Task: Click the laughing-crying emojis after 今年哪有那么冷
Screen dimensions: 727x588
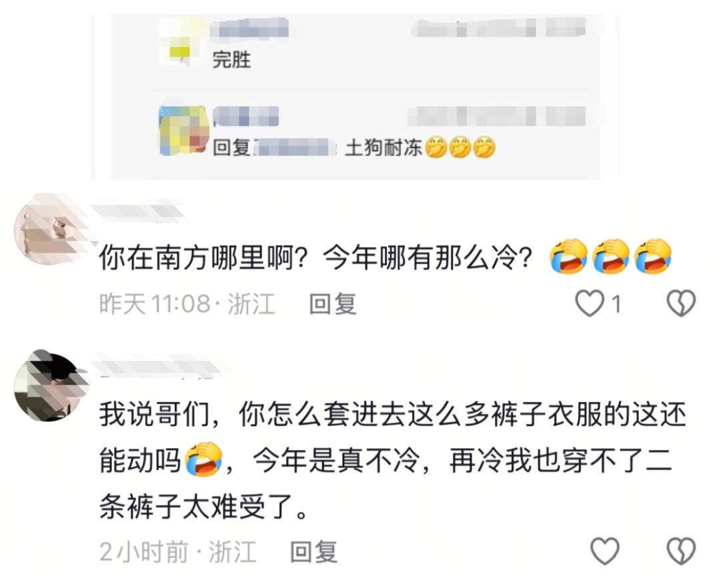Action: (x=611, y=256)
